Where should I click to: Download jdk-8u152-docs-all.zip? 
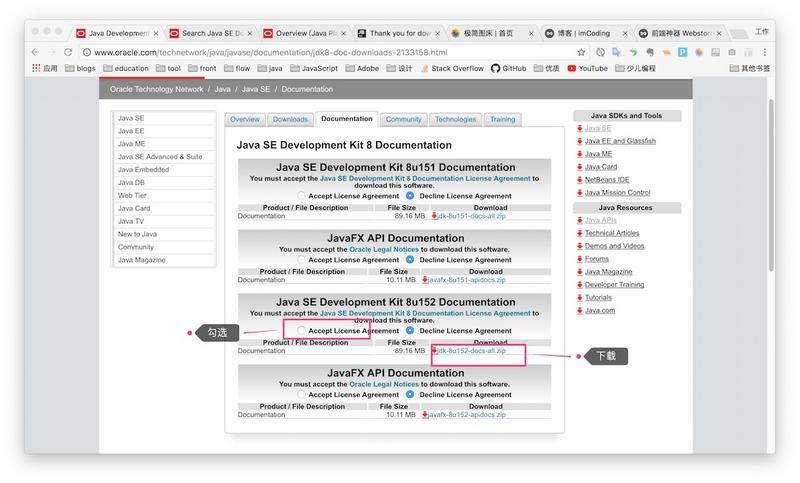click(471, 351)
